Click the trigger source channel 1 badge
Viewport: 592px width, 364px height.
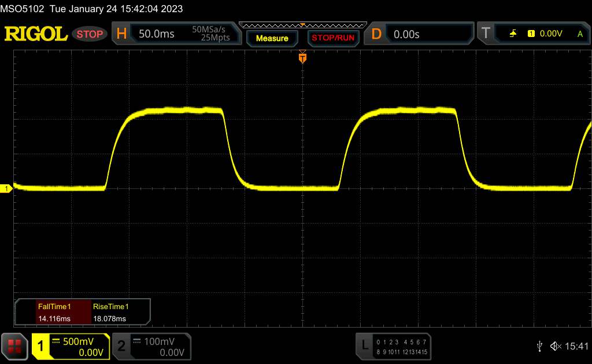click(x=531, y=34)
